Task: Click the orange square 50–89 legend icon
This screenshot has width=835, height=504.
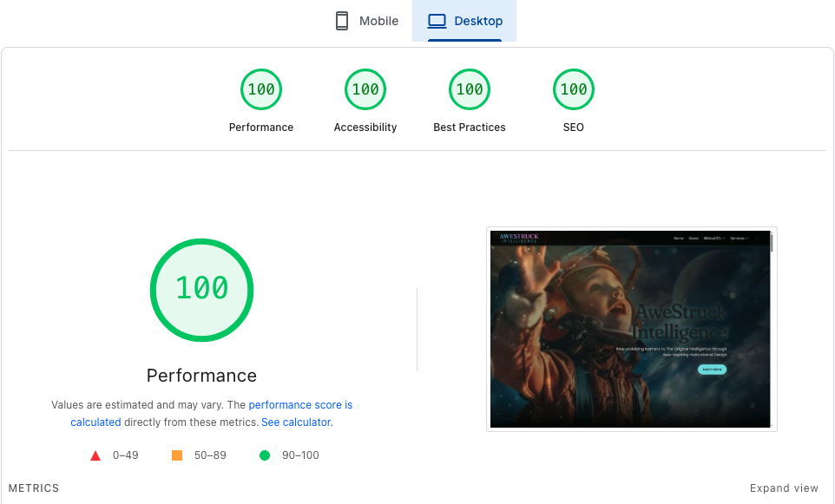Action: pyautogui.click(x=177, y=455)
